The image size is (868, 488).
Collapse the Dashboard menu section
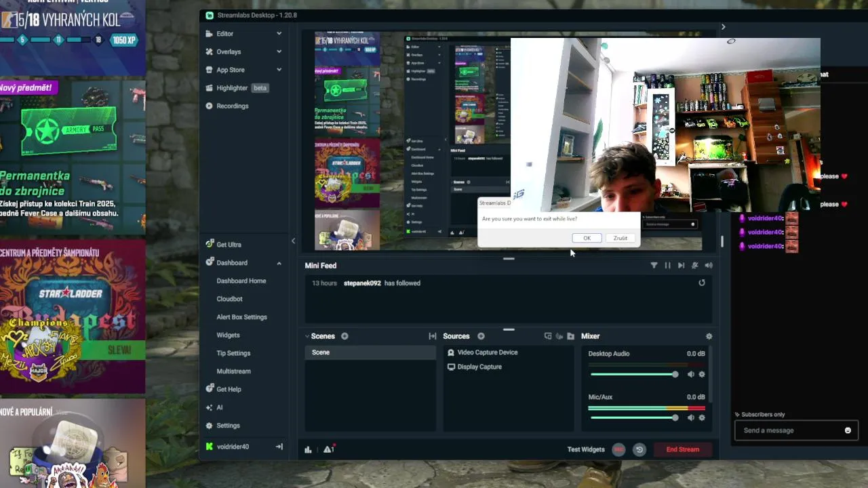pos(279,263)
